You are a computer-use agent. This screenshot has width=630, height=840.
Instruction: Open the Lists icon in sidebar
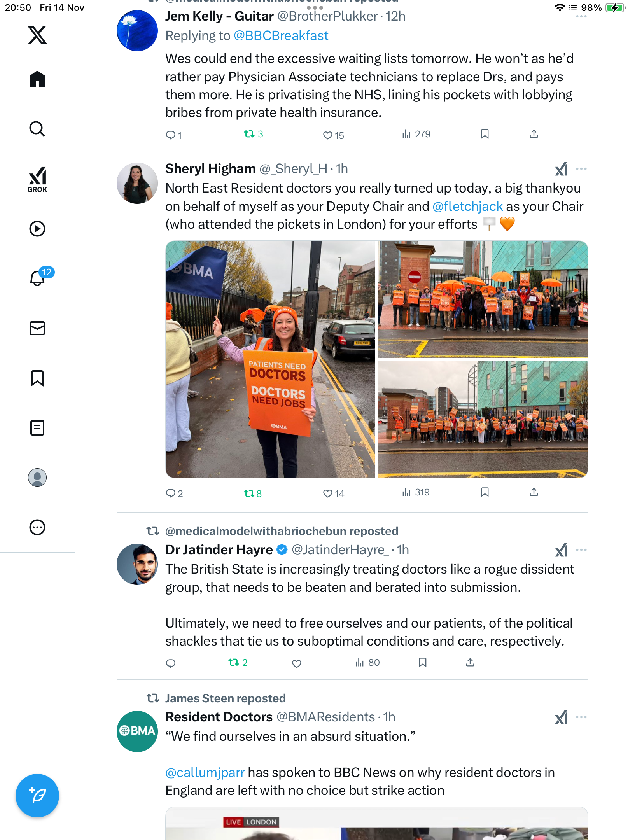(37, 428)
